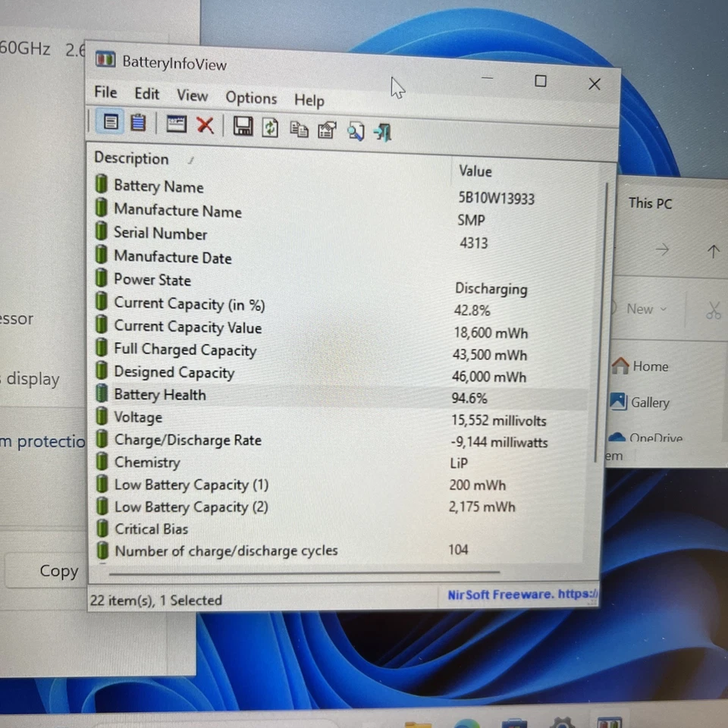The image size is (728, 728).
Task: Open Find with the magnifier toolbar icon
Action: click(x=356, y=131)
